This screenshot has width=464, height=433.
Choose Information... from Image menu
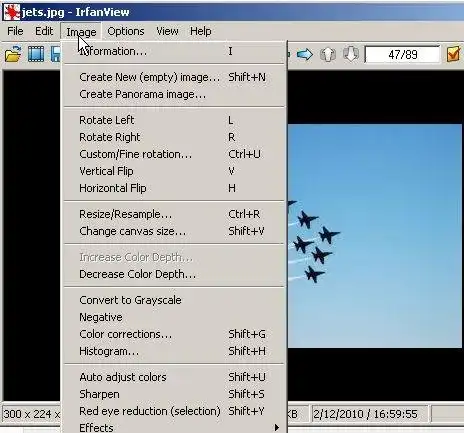(175, 51)
